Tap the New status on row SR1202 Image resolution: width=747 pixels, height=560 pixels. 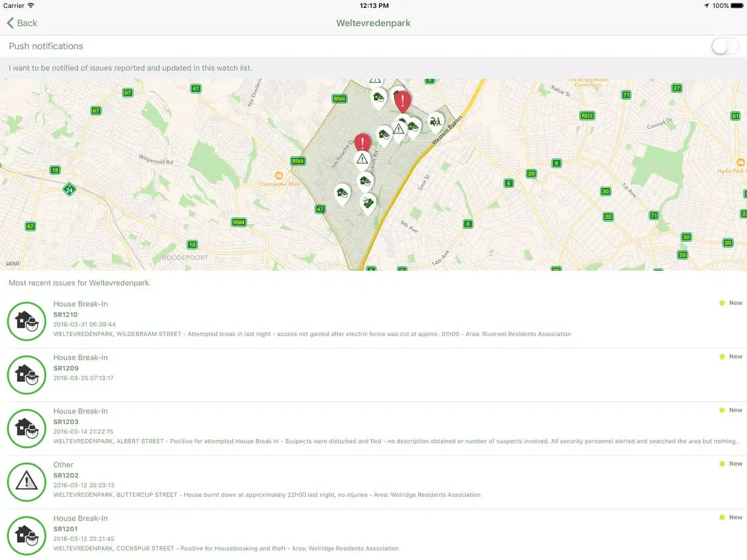(731, 464)
